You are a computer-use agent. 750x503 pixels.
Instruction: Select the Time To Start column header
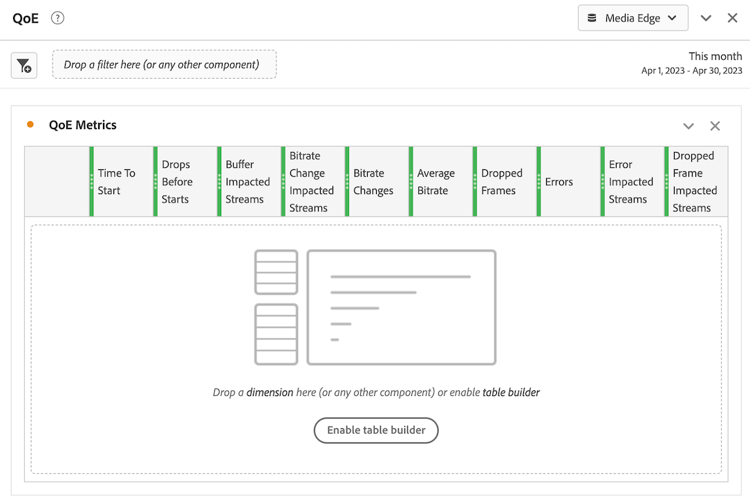(x=122, y=182)
